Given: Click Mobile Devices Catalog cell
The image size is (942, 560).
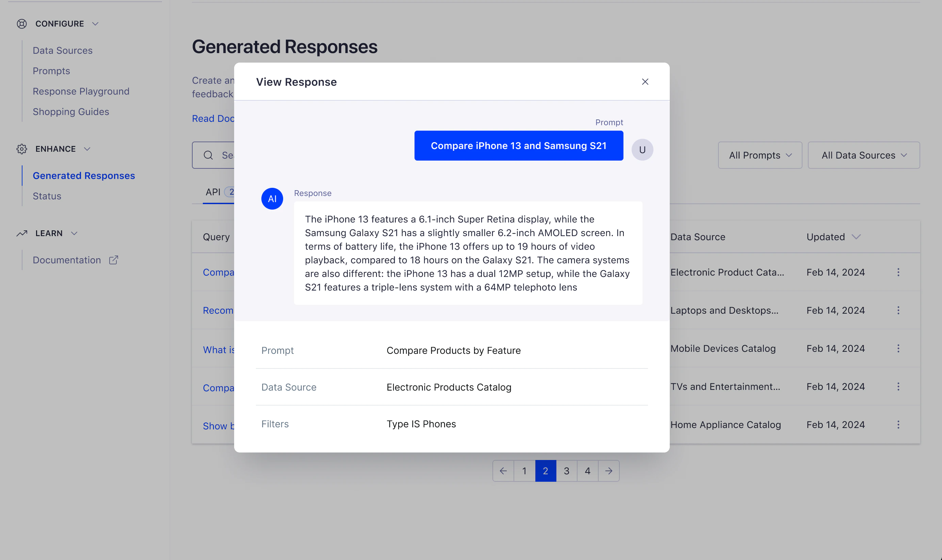Looking at the screenshot, I should [723, 348].
